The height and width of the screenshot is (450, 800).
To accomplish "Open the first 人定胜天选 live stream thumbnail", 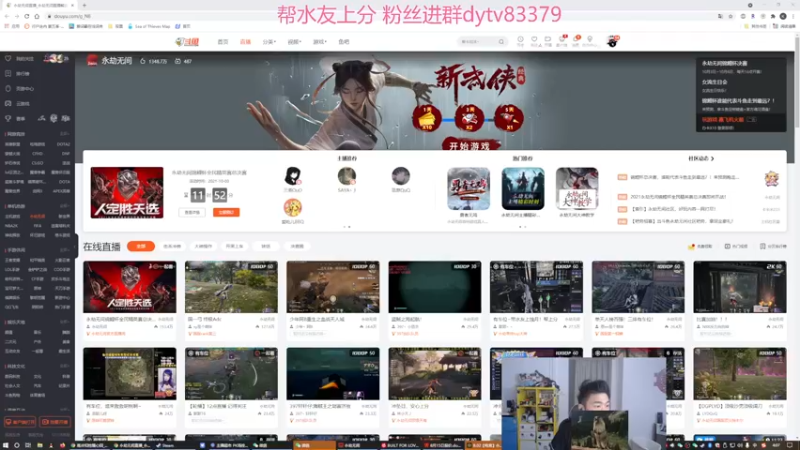I will pos(130,287).
